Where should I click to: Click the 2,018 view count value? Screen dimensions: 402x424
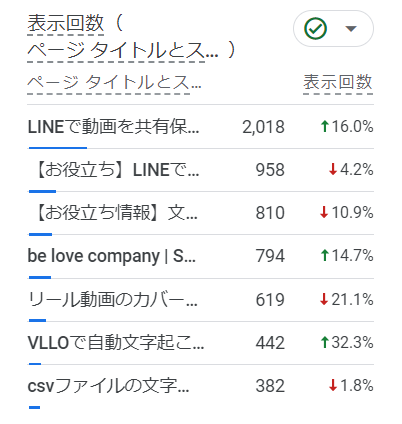(x=263, y=127)
